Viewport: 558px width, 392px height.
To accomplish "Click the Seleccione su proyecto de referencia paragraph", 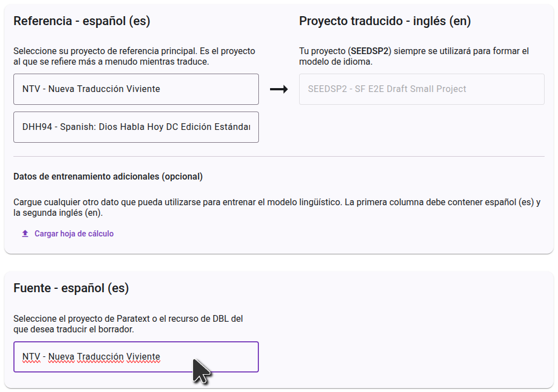I will (x=134, y=56).
